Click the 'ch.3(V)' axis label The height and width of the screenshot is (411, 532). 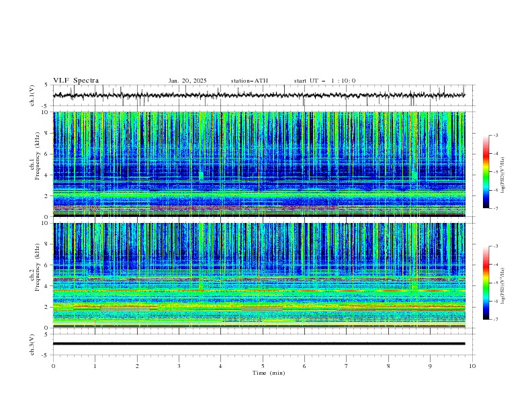(x=32, y=345)
